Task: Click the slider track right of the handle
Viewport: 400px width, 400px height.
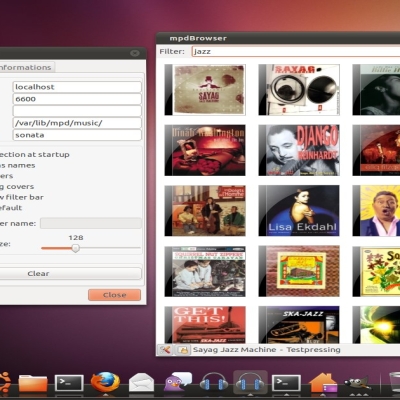Action: [x=110, y=248]
